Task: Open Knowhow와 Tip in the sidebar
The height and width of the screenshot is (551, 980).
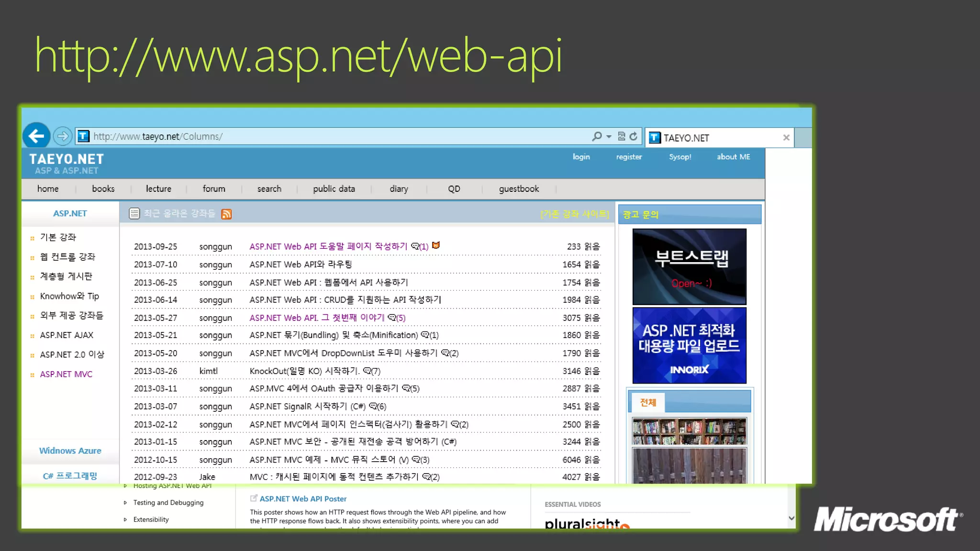Action: 69,296
